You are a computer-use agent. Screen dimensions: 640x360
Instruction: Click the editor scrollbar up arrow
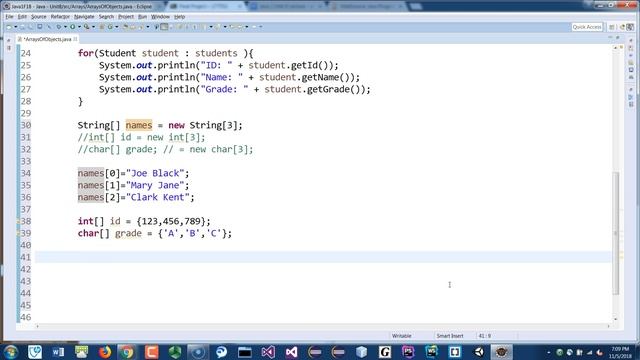[x=616, y=48]
